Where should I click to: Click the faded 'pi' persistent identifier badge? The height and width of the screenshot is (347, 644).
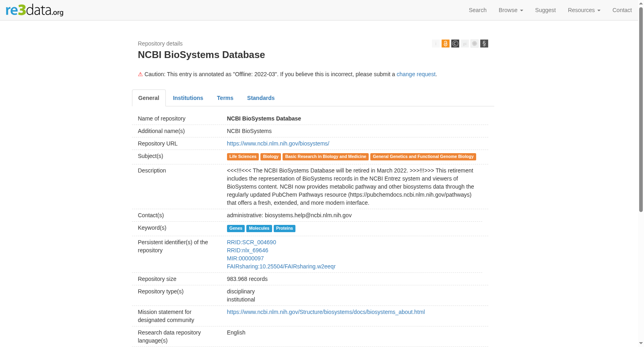(x=465, y=44)
